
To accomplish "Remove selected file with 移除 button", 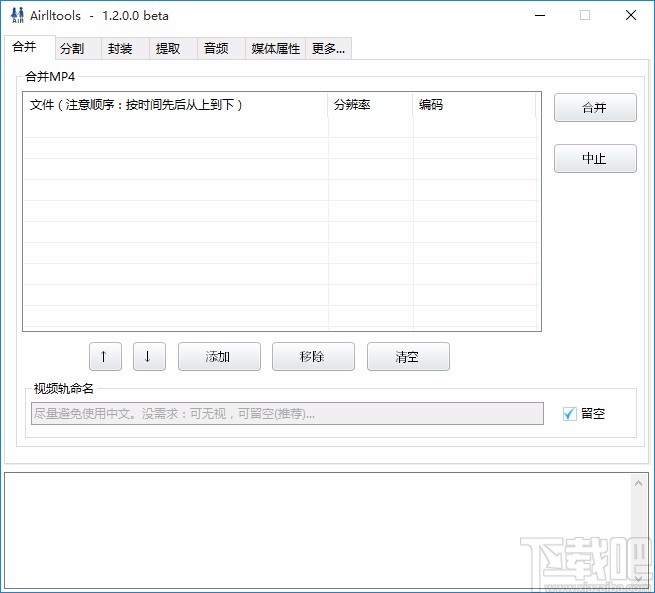I will click(x=313, y=357).
